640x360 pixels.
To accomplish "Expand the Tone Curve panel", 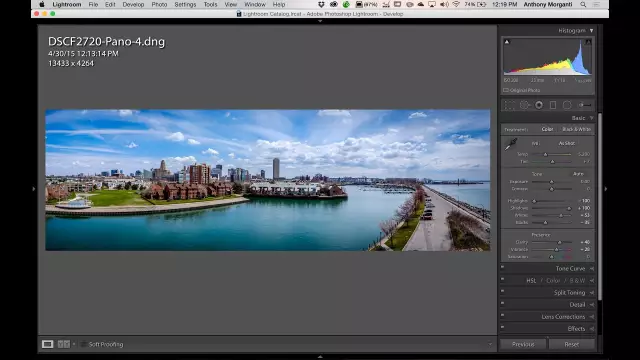I will pos(592,269).
